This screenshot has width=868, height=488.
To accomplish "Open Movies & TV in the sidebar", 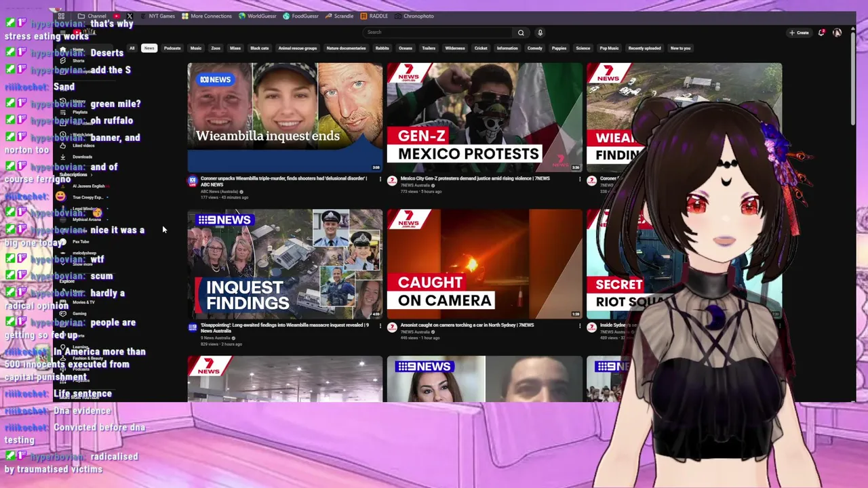I will pyautogui.click(x=78, y=302).
